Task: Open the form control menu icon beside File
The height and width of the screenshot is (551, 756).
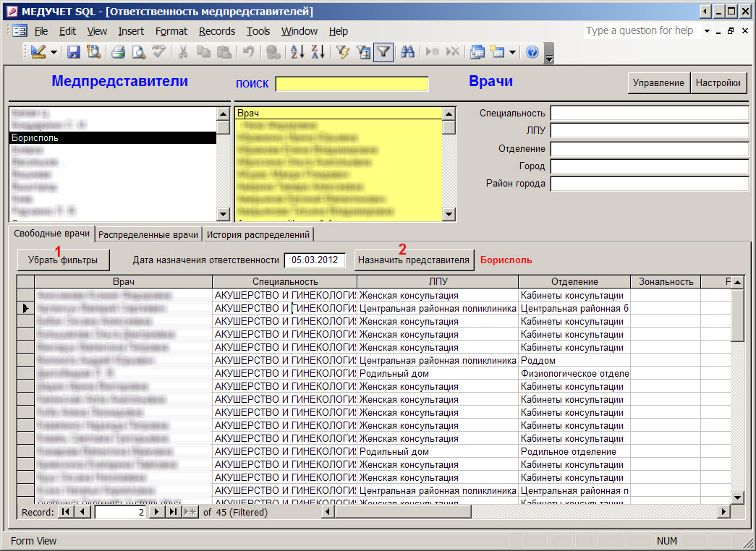Action: coord(20,31)
